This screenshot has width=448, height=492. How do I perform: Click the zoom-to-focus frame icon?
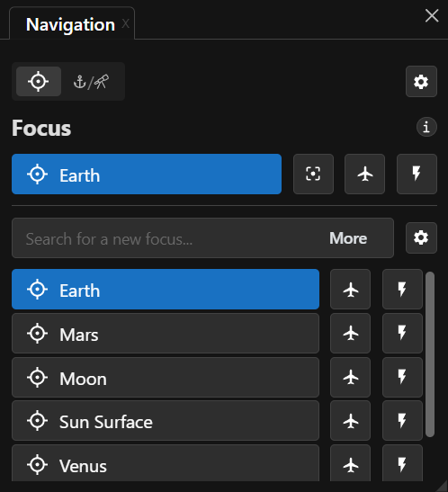click(313, 174)
